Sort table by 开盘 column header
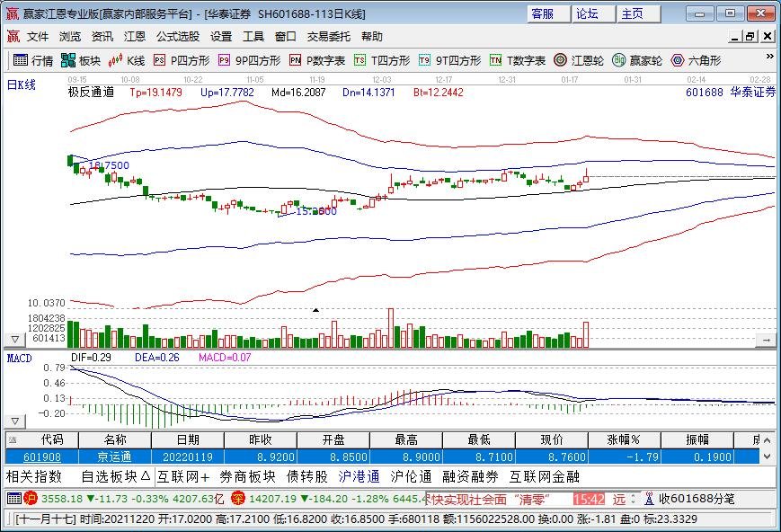This screenshot has height=532, width=781. (333, 439)
